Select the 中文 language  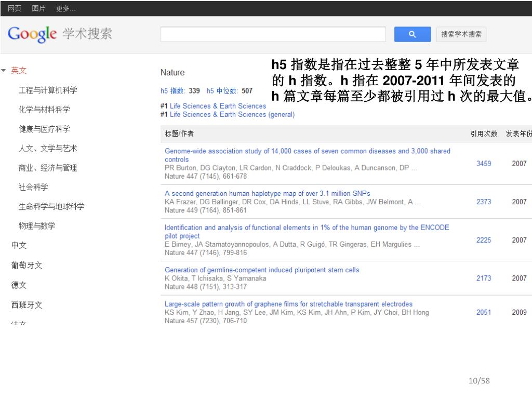tap(19, 245)
